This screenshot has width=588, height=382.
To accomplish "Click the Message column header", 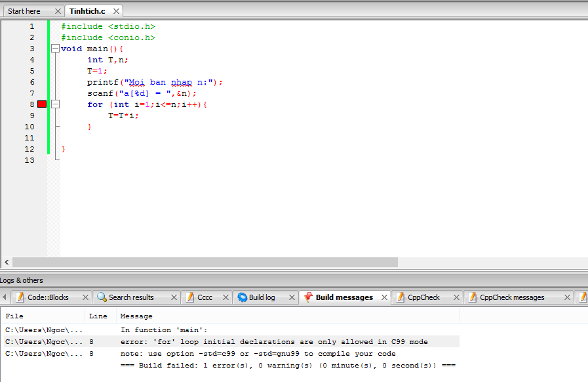I will point(136,316).
